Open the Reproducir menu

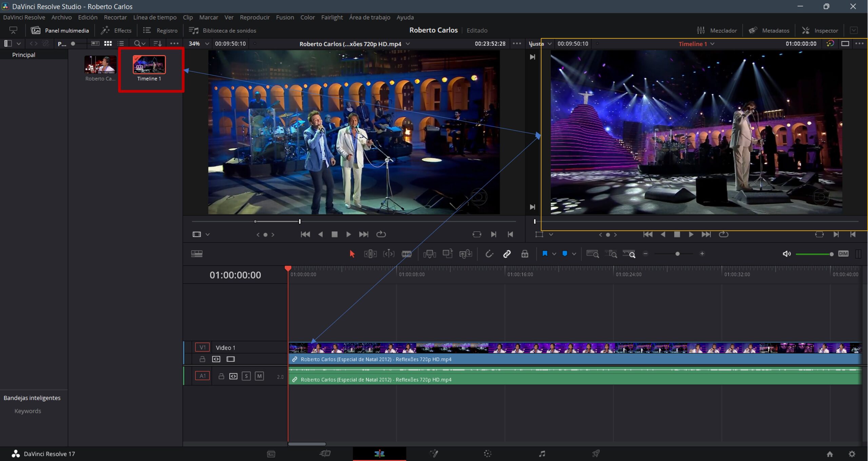coord(255,17)
